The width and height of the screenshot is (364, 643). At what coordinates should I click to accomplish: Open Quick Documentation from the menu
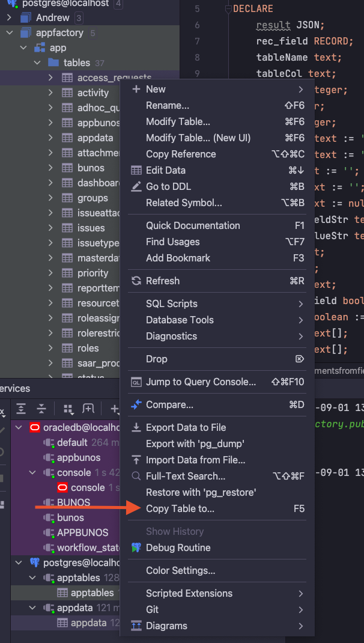point(217,225)
